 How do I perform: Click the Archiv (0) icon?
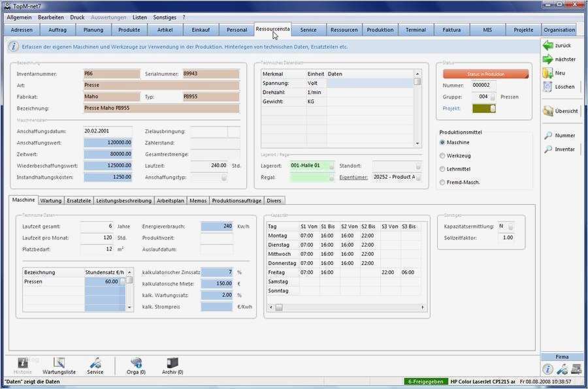coord(171,364)
